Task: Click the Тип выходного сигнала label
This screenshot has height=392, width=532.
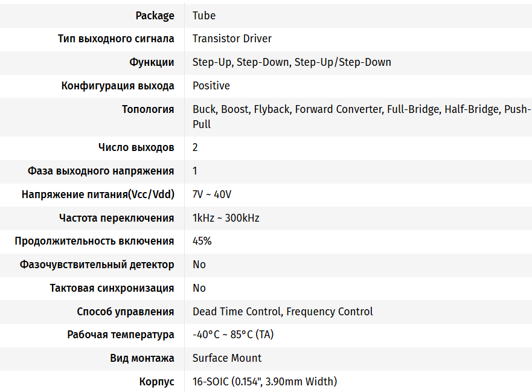Action: [116, 39]
